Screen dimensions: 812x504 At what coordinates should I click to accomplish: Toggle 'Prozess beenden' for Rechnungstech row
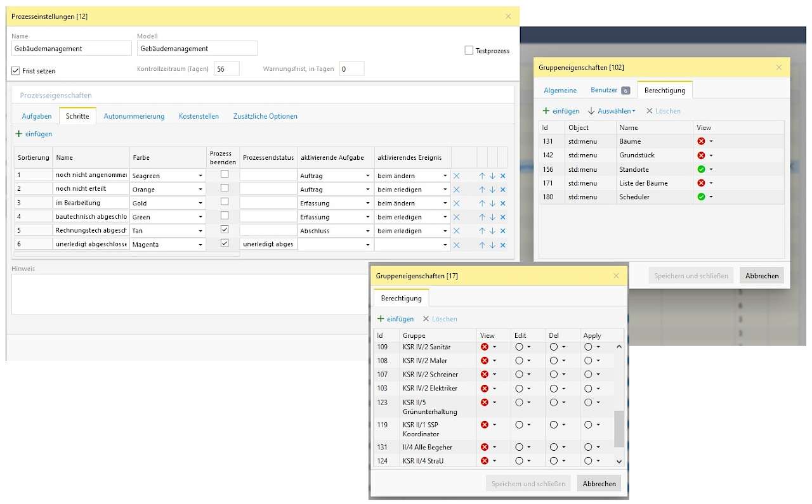[224, 229]
